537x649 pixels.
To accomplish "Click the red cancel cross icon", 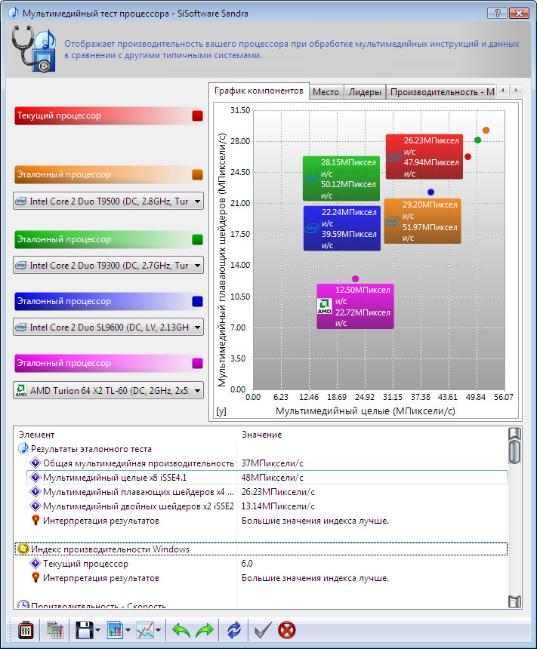I will click(x=287, y=630).
